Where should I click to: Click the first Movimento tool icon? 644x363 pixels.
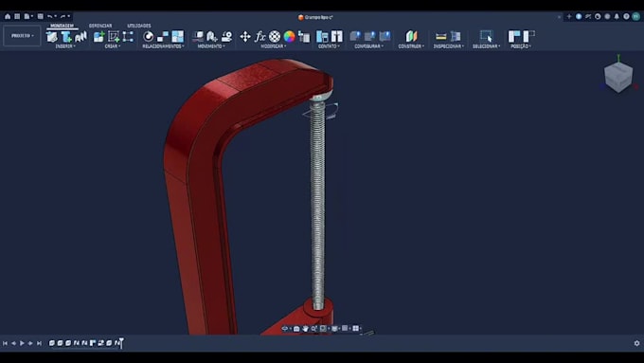coord(198,37)
